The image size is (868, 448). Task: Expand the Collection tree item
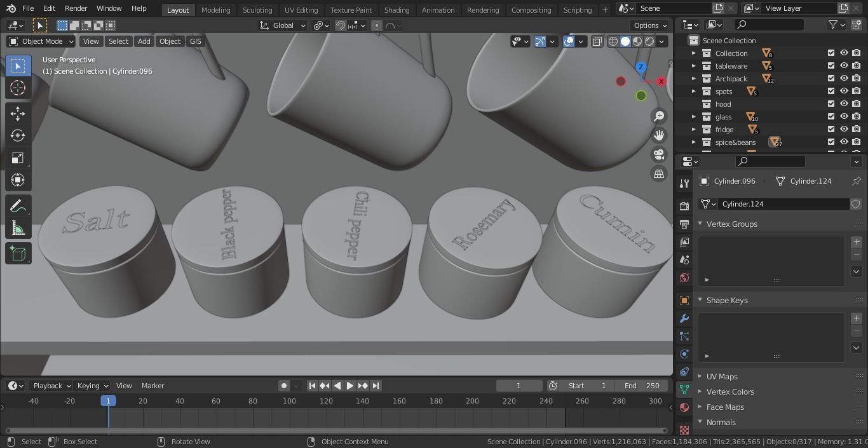[694, 53]
